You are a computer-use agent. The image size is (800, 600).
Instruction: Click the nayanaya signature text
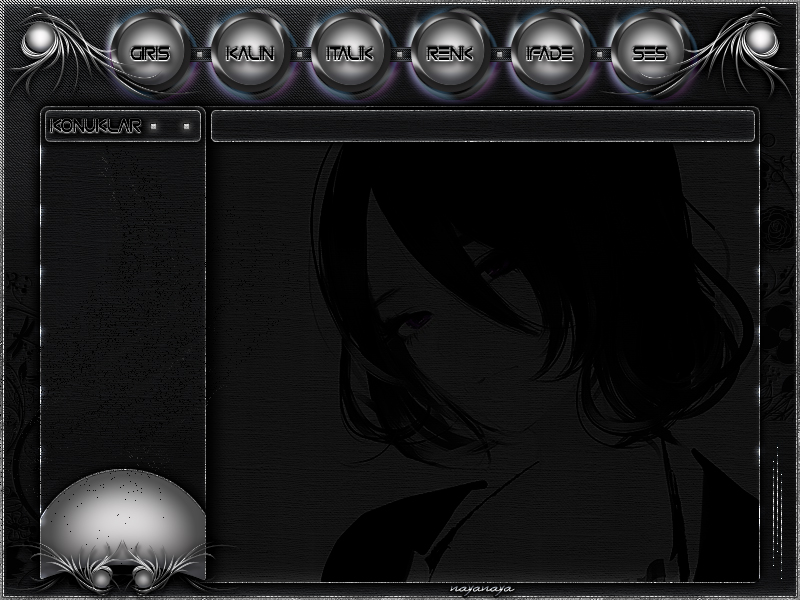pos(481,589)
